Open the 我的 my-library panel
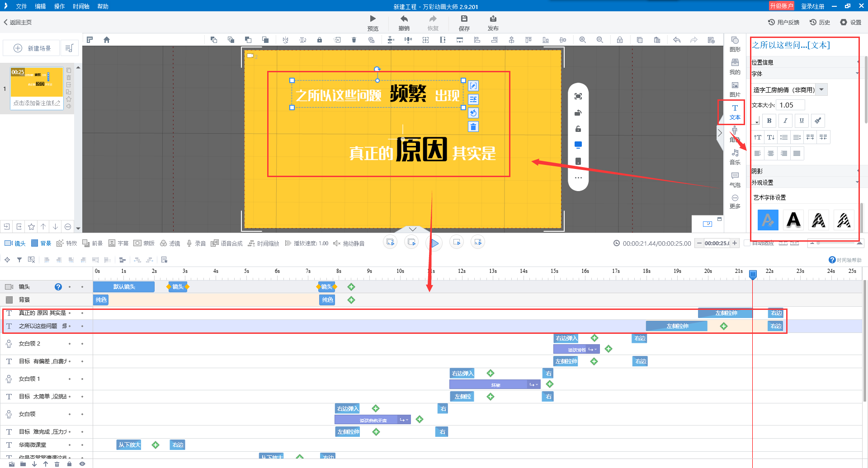 coord(735,67)
